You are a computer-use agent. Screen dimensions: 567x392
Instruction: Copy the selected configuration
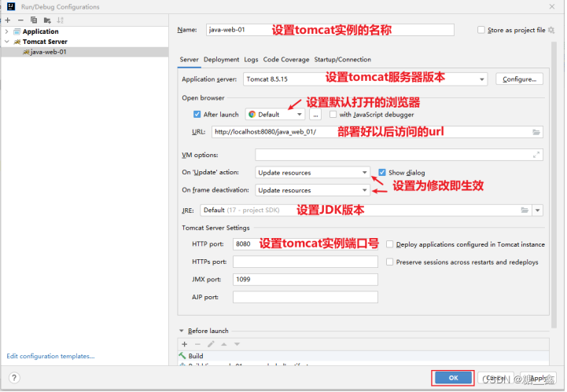(x=34, y=20)
